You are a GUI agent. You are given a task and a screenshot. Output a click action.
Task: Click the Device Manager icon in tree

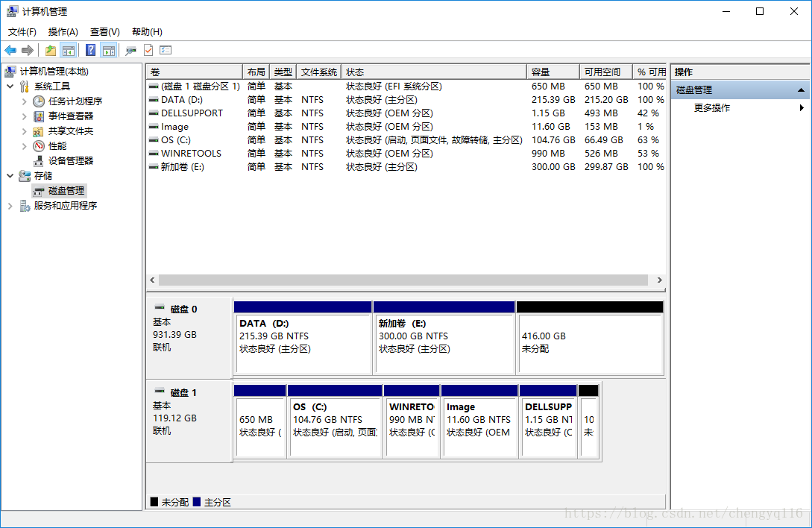point(38,160)
